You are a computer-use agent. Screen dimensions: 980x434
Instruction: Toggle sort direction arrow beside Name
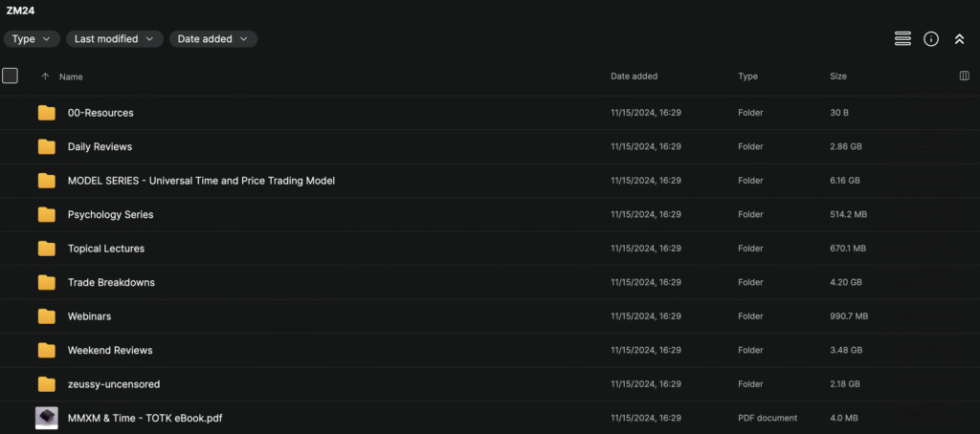(45, 76)
